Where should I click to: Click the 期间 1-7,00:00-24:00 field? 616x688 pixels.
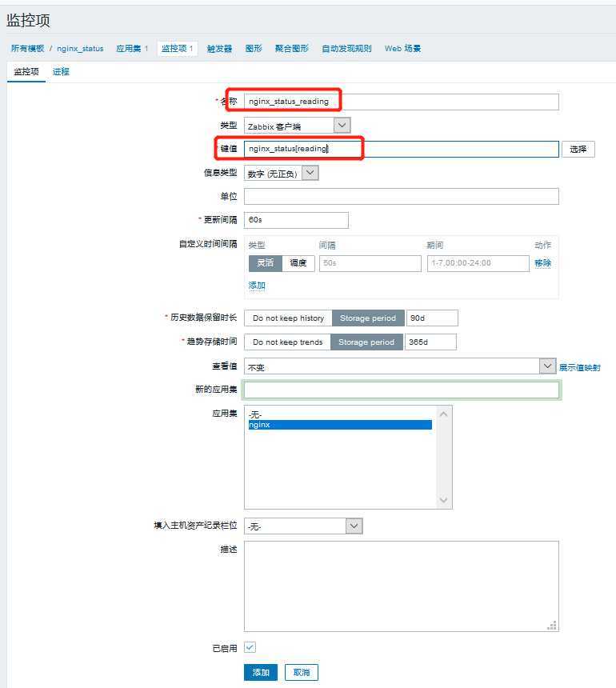[478, 263]
